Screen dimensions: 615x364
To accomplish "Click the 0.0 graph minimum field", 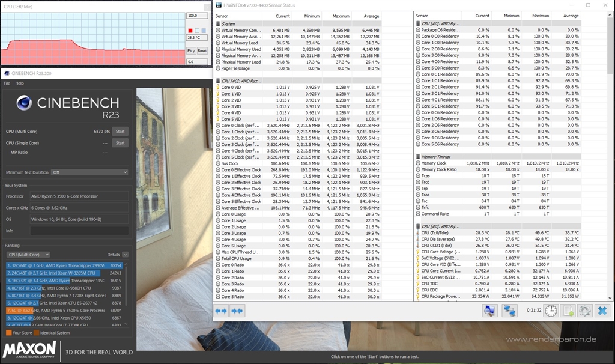I will coord(197,62).
